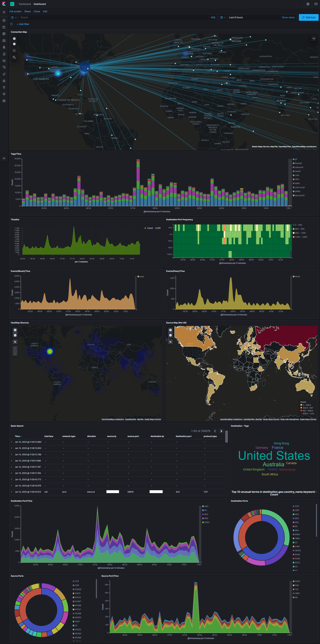
Task: Zoom out on the Connection Map
Action: [14, 44]
